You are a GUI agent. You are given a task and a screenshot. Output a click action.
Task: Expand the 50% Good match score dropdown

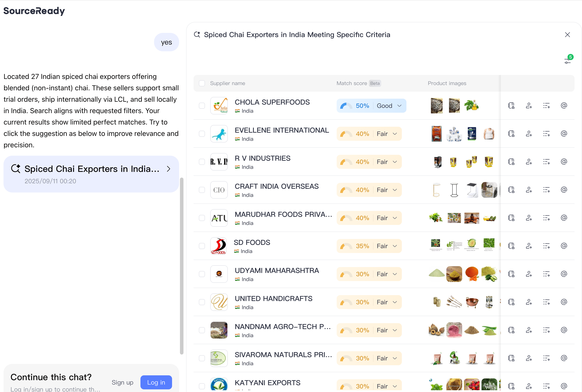pyautogui.click(x=399, y=106)
